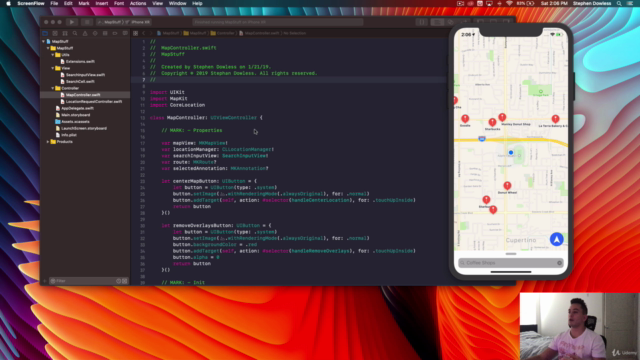Image resolution: width=640 pixels, height=360 pixels.
Task: Open the Actions menu
Action: (138, 3)
